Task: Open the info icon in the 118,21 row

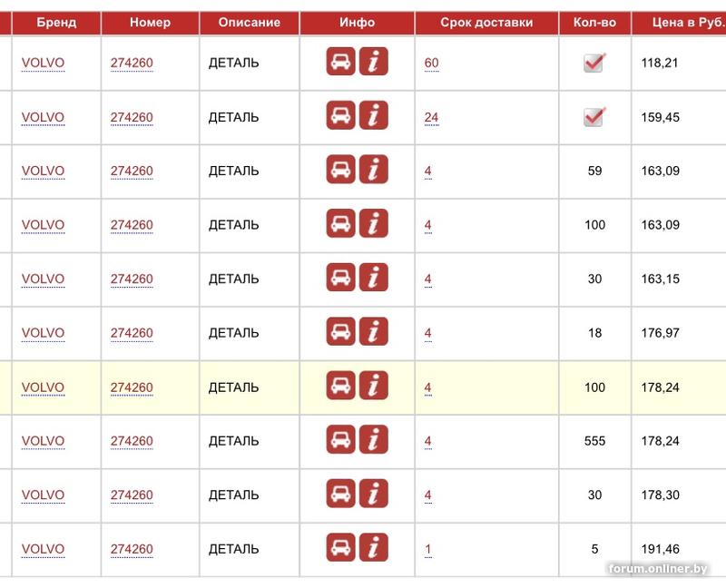Action: coord(374,62)
